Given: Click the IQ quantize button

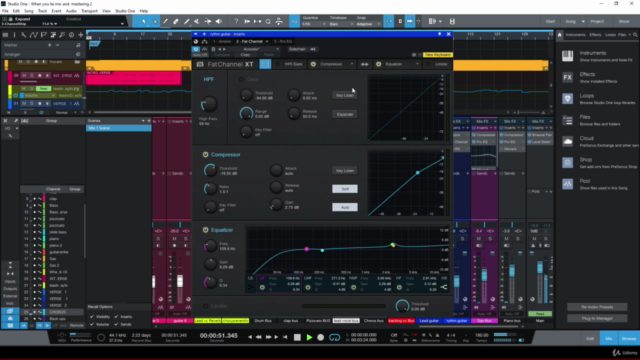Looking at the screenshot, I should (294, 21).
